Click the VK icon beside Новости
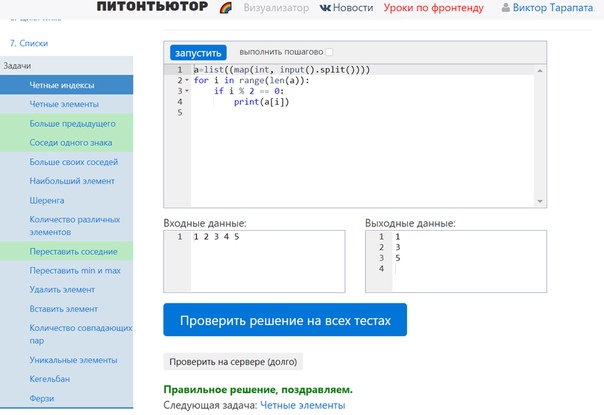604x415 pixels. [325, 8]
